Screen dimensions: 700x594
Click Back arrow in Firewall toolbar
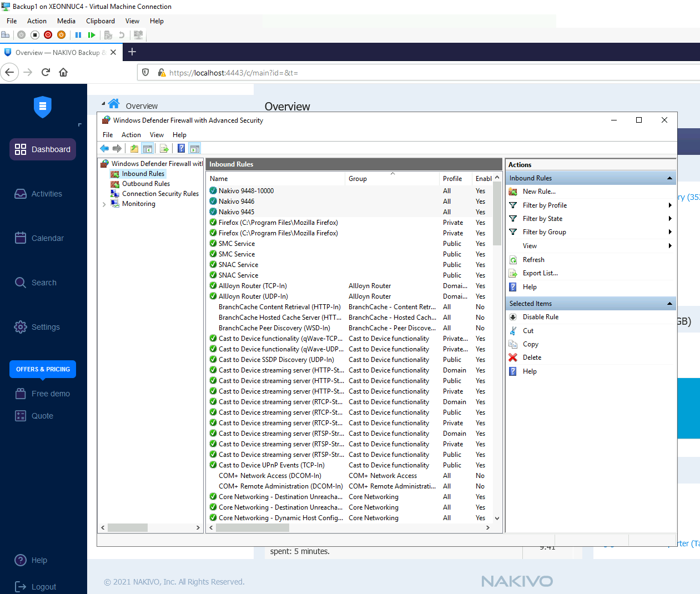click(x=104, y=148)
